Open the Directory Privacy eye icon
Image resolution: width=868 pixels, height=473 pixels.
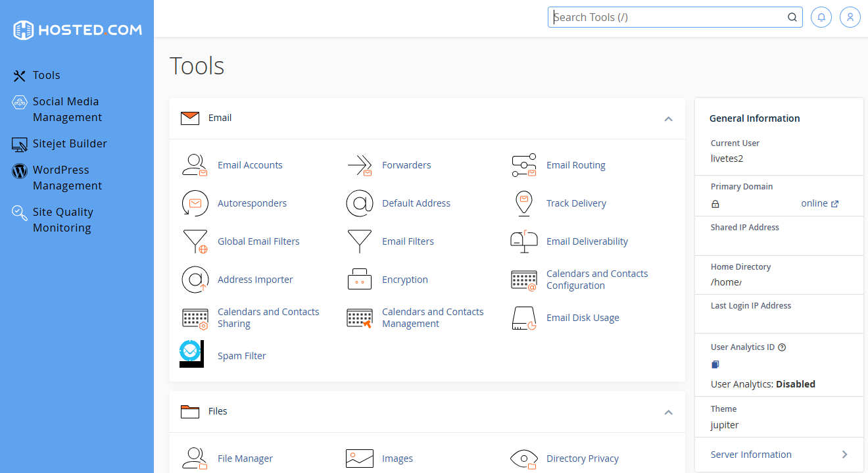coord(524,459)
